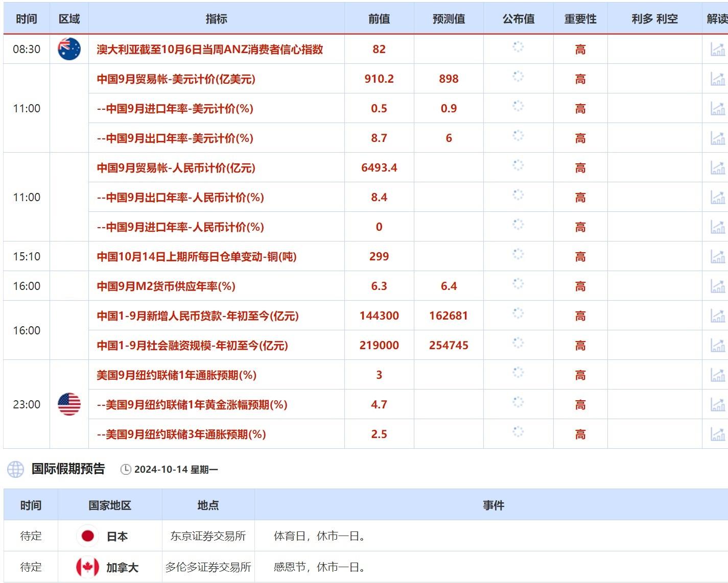
Task: Open 澳大利亚ANZ消费者信心指数 indicator link
Action: [213, 50]
